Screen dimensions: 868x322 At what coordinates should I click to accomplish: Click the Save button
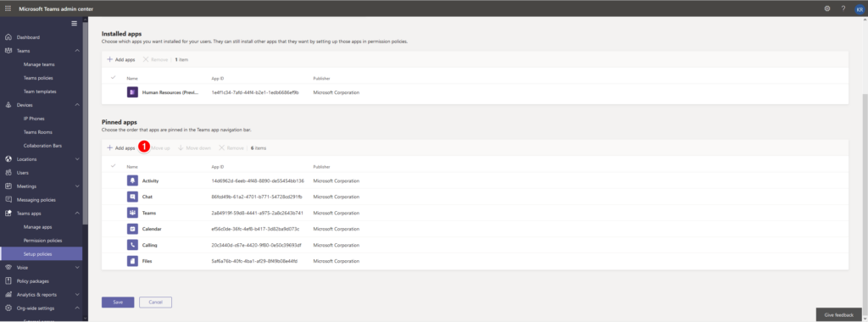(x=118, y=302)
